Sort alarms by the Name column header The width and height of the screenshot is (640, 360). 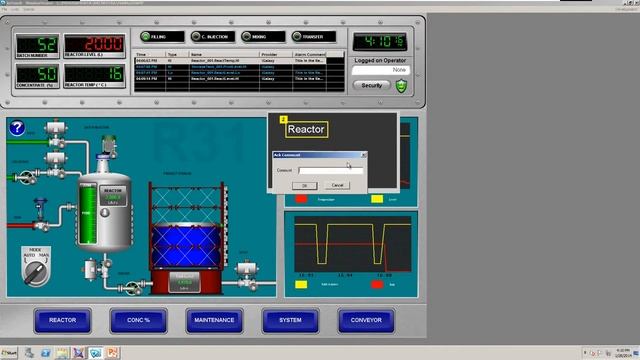[x=224, y=54]
